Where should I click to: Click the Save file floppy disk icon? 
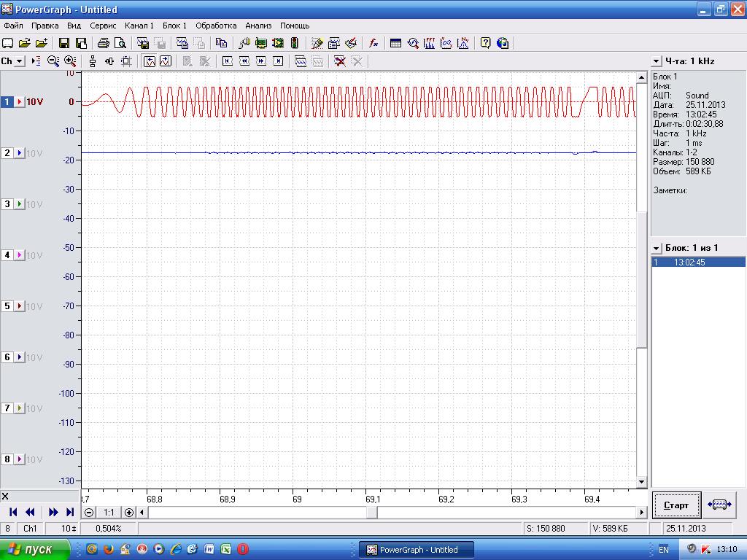tap(63, 43)
